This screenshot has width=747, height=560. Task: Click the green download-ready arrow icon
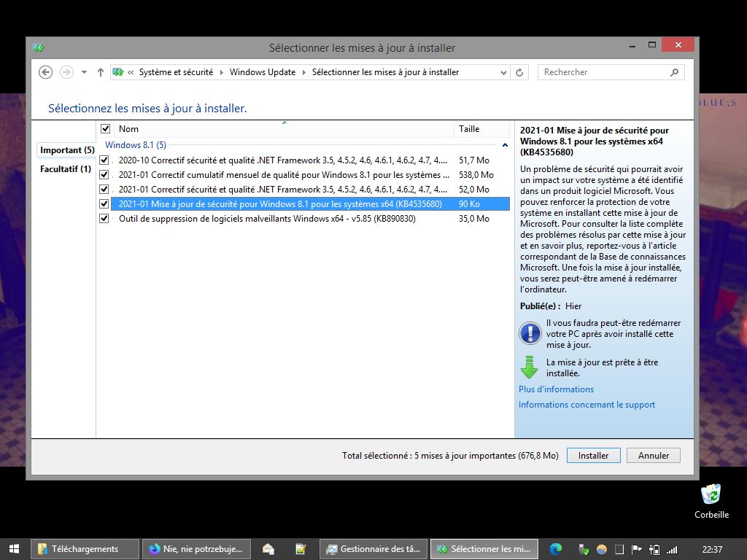529,367
